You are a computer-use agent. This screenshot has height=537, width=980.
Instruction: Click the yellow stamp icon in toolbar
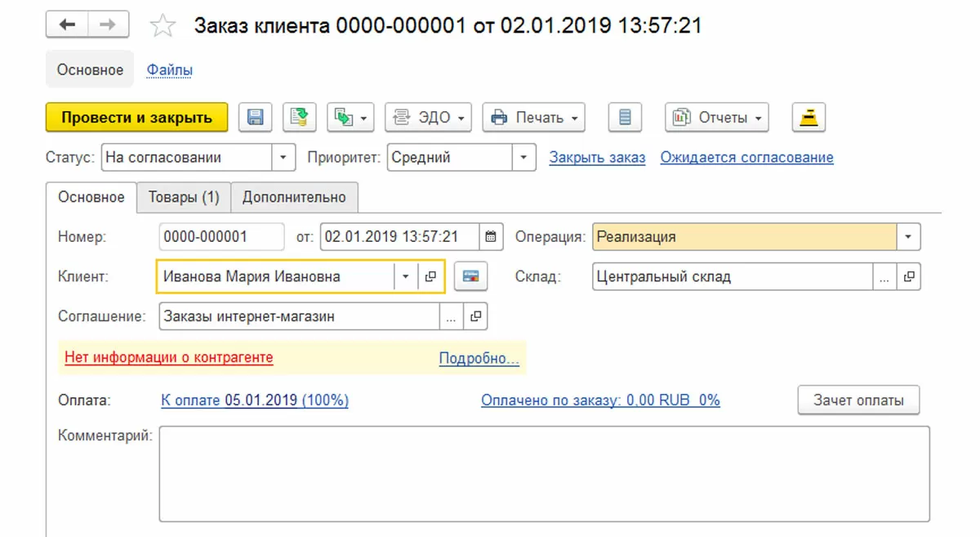click(808, 118)
